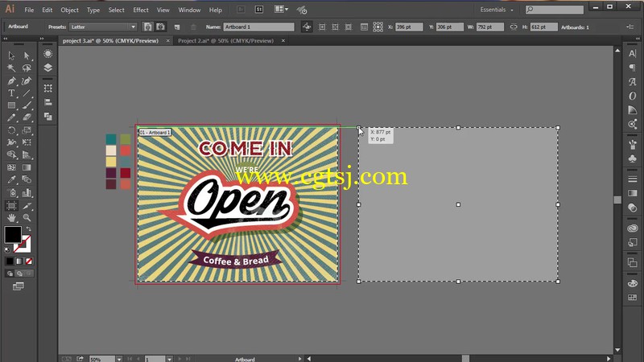This screenshot has width=644, height=362.
Task: Select the Pen tool
Action: [x=11, y=81]
